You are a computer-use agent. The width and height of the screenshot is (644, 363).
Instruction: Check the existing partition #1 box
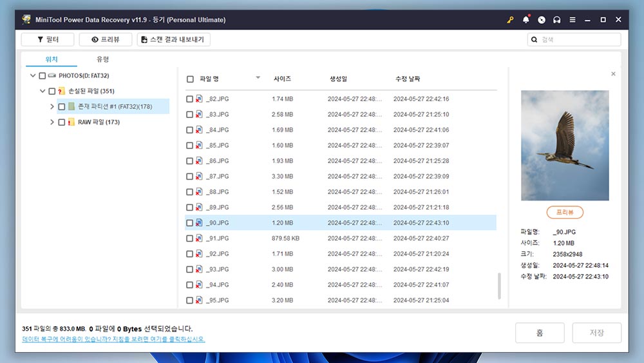[x=62, y=107]
